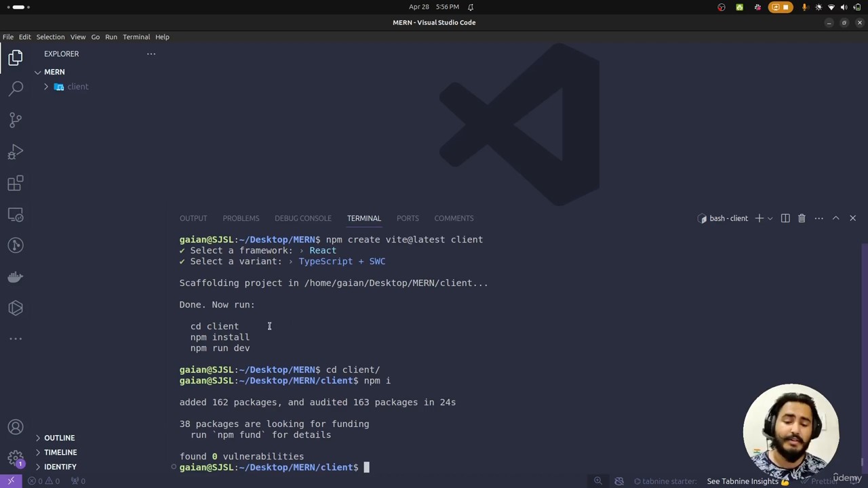Image resolution: width=868 pixels, height=488 pixels.
Task: Open the Run and Debug view
Action: pyautogui.click(x=16, y=152)
